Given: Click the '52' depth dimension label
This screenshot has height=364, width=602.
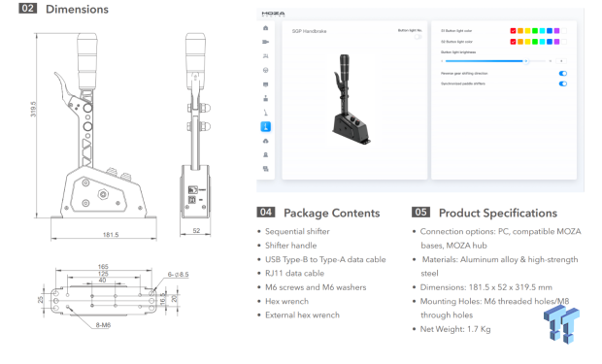Looking at the screenshot, I should pyautogui.click(x=196, y=231).
